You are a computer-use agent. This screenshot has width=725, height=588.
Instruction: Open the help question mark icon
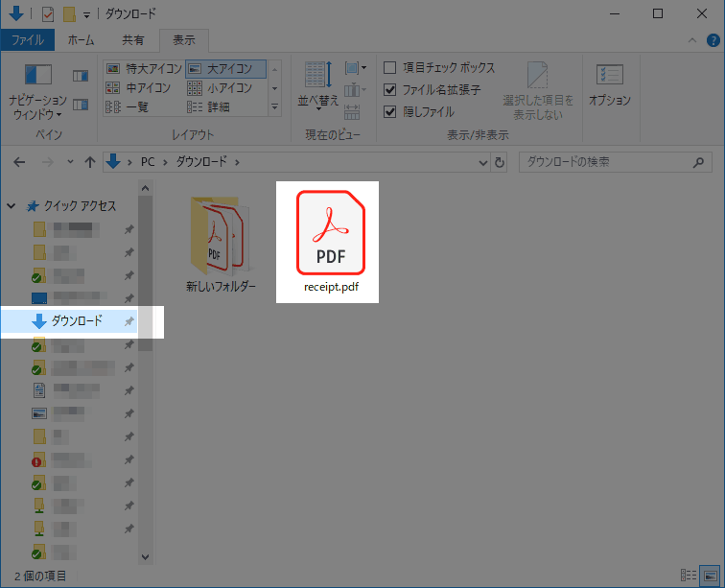(713, 40)
